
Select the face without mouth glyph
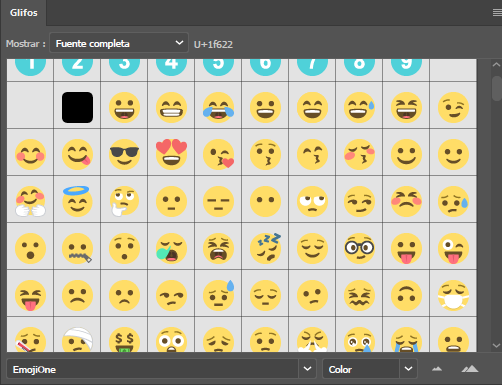(265, 201)
